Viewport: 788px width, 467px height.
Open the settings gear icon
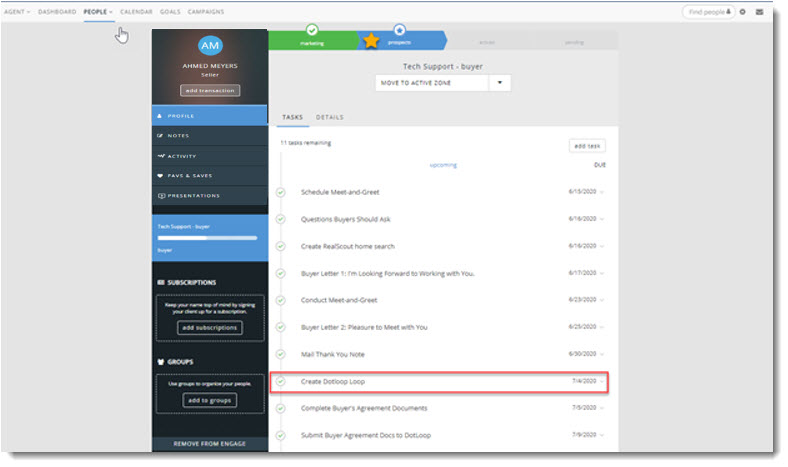(742, 12)
